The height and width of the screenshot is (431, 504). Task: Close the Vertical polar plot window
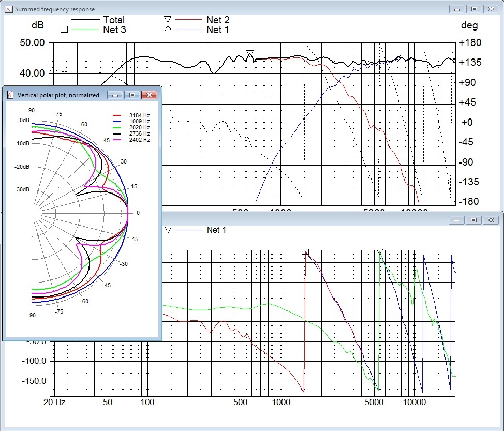(149, 95)
